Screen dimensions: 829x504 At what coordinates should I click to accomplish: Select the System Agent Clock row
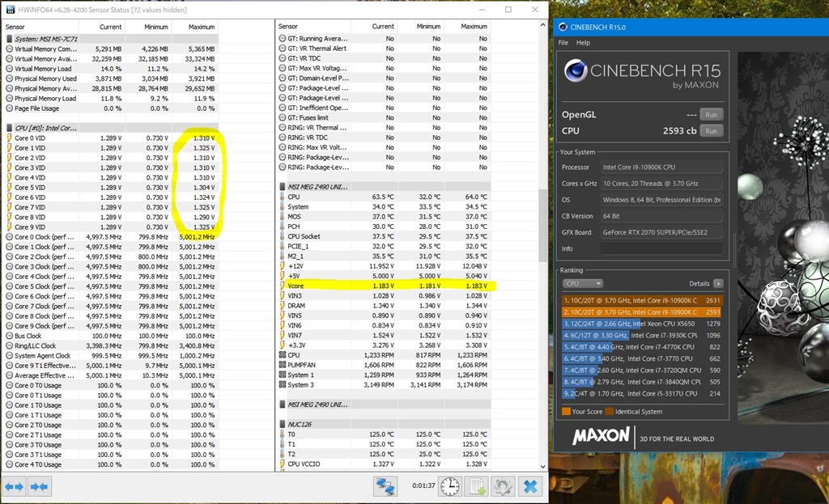pos(111,355)
